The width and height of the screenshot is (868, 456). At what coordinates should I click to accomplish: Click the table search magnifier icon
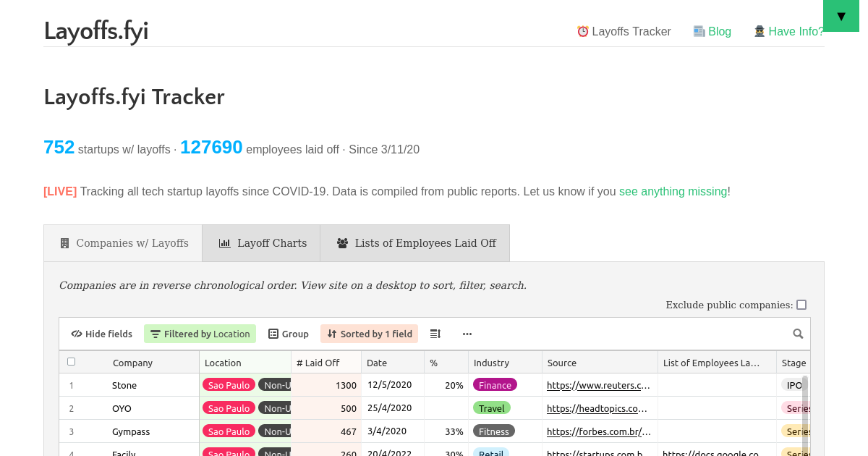coord(798,334)
